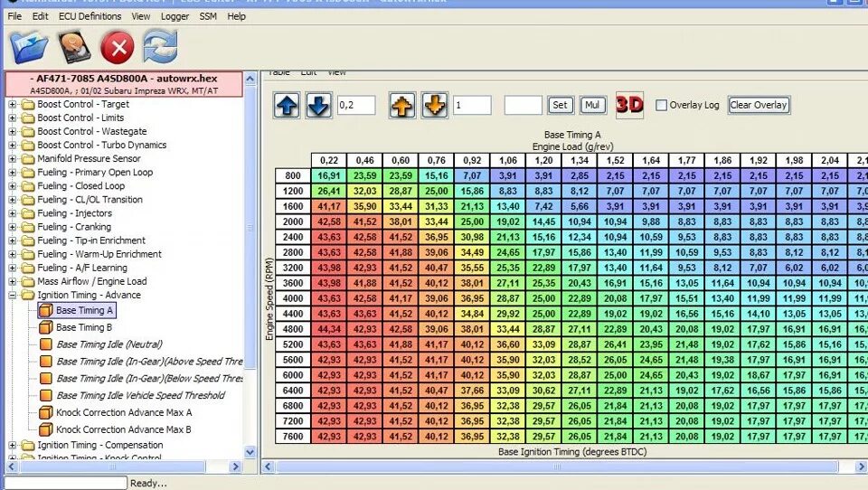868x490 pixels.
Task: Click Base Timing Idle Vehicle Speed Threshold icon
Action: click(46, 395)
